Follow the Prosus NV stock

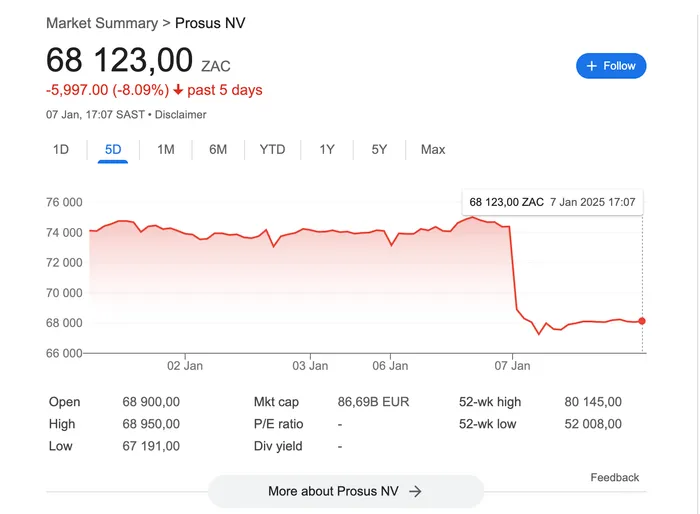611,66
